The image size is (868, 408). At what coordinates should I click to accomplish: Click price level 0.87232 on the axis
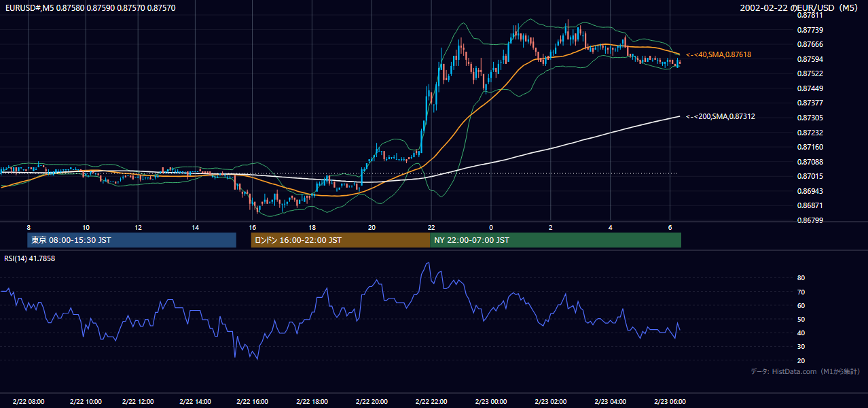click(x=810, y=133)
